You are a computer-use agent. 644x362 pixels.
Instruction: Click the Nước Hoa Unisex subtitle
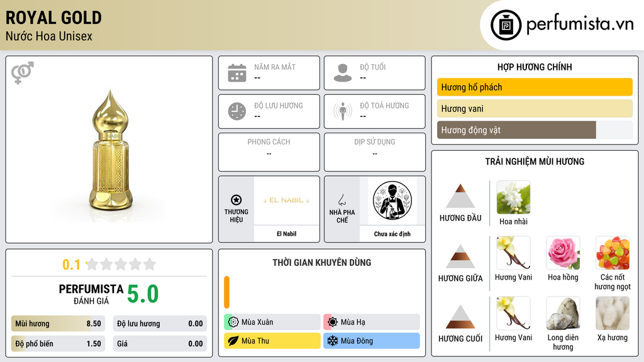click(49, 36)
